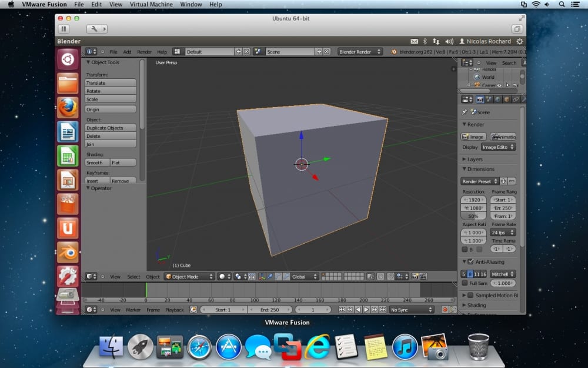Screen dimensions: 588x368
Task: Select the World properties globe tab icon
Action: coord(497,100)
